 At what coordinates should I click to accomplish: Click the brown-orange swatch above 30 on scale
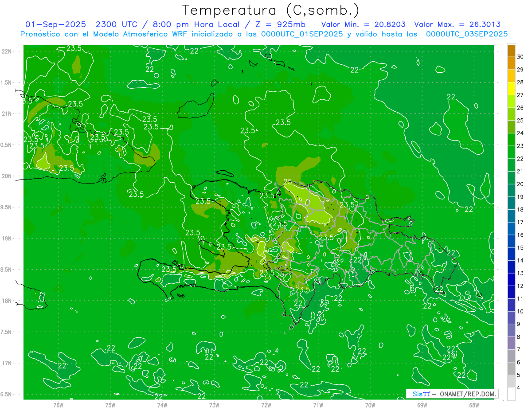[x=511, y=51]
